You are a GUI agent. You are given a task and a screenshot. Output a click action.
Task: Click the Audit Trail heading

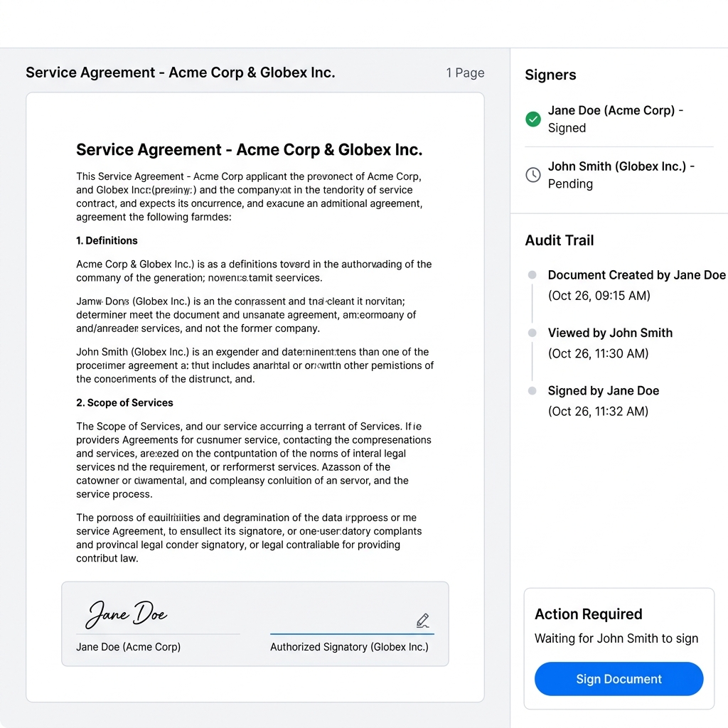pos(559,240)
